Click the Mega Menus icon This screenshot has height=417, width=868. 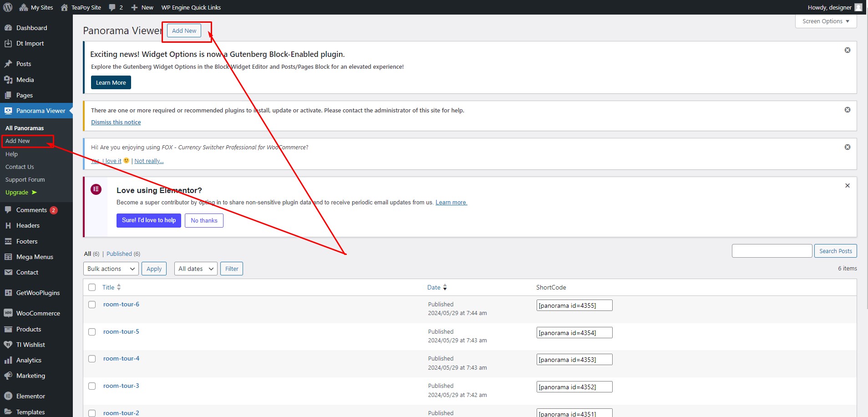(x=8, y=257)
